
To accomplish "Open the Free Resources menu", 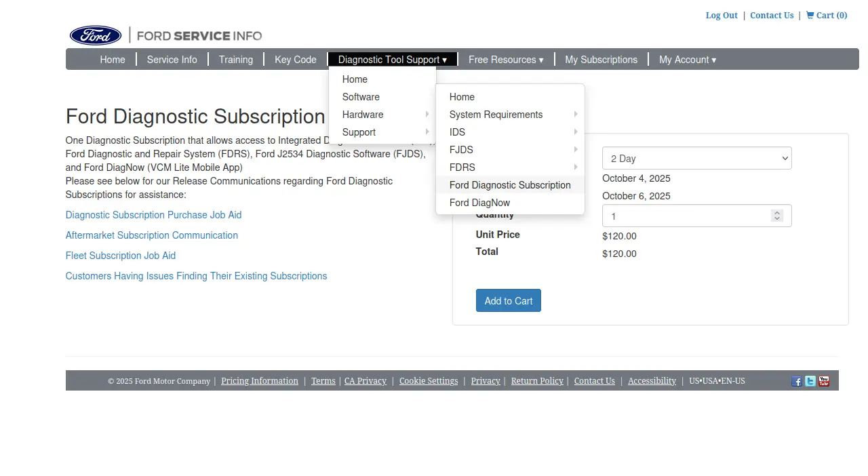I will point(505,60).
